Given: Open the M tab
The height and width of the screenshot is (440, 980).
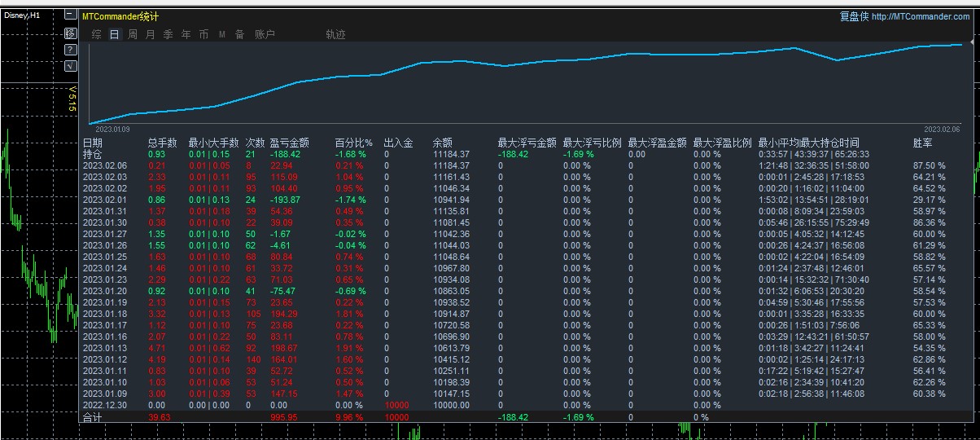Looking at the screenshot, I should point(221,34).
